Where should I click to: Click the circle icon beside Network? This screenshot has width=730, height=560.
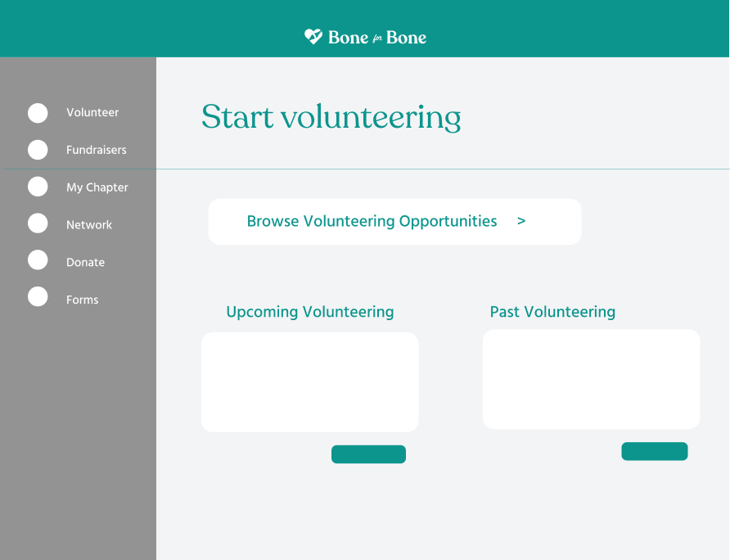point(38,224)
